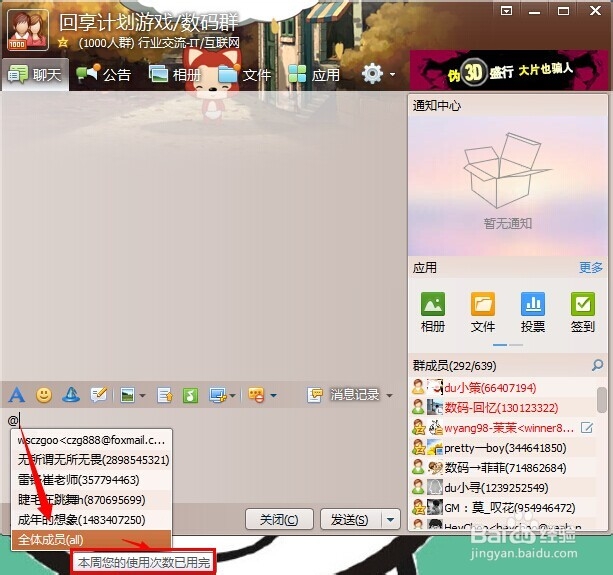Open the 投票 voting app
The height and width of the screenshot is (575, 613).
click(x=533, y=312)
